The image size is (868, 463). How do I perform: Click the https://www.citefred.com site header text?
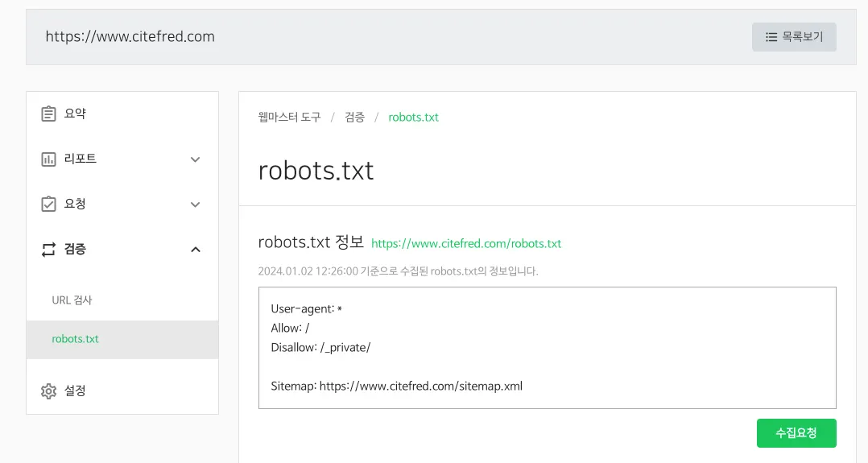tap(130, 37)
